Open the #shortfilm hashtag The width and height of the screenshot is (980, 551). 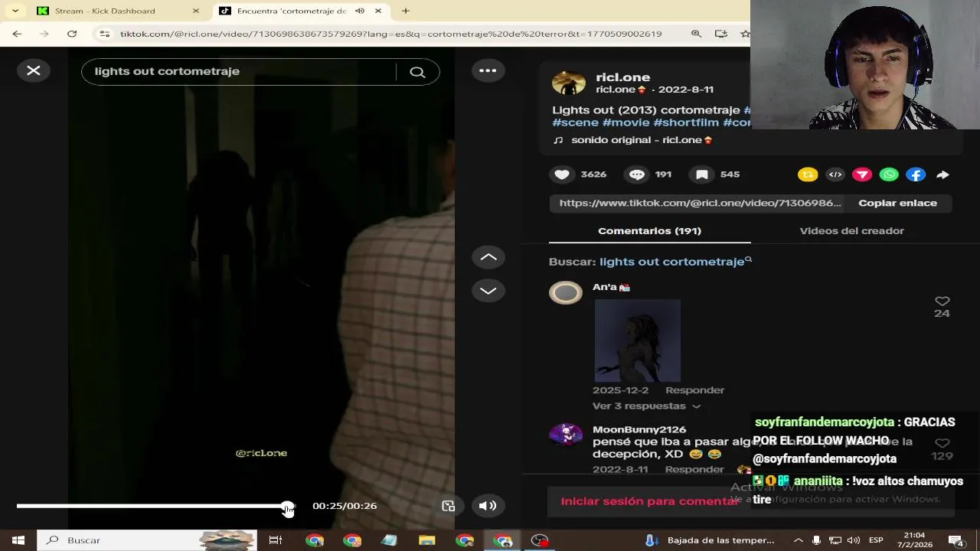[x=686, y=122]
